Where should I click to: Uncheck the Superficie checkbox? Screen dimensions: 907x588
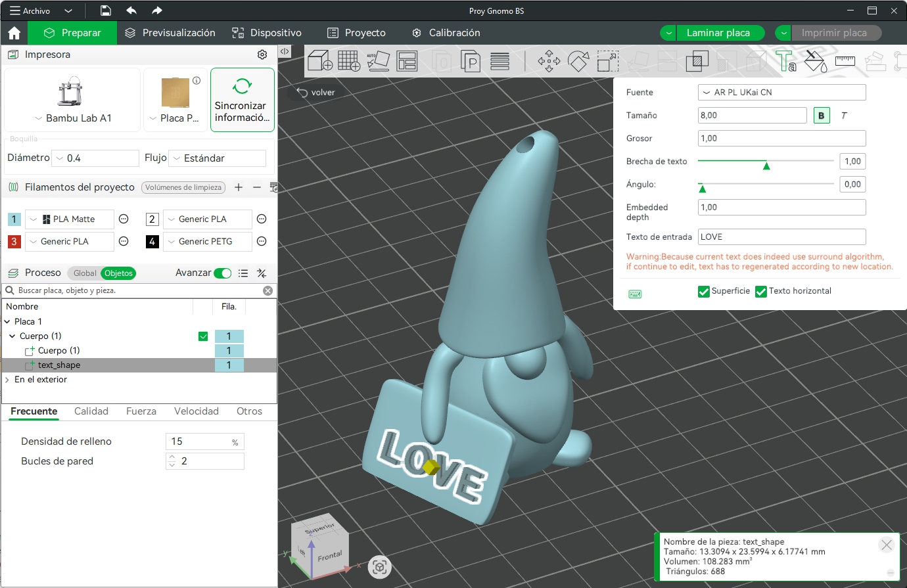pos(704,292)
